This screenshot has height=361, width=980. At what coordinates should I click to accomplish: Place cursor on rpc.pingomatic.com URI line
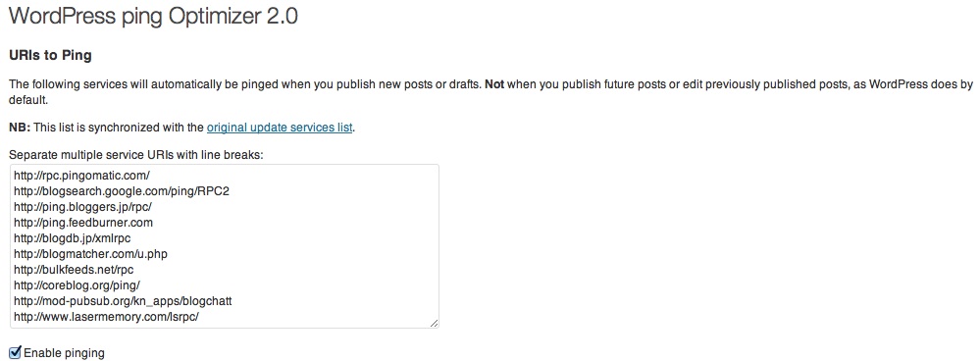81,176
